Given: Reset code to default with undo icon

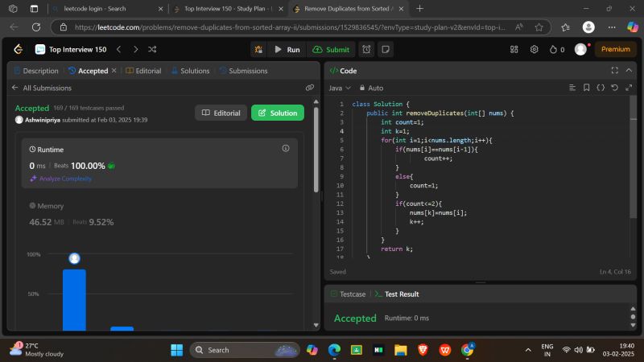Looking at the screenshot, I should (614, 88).
